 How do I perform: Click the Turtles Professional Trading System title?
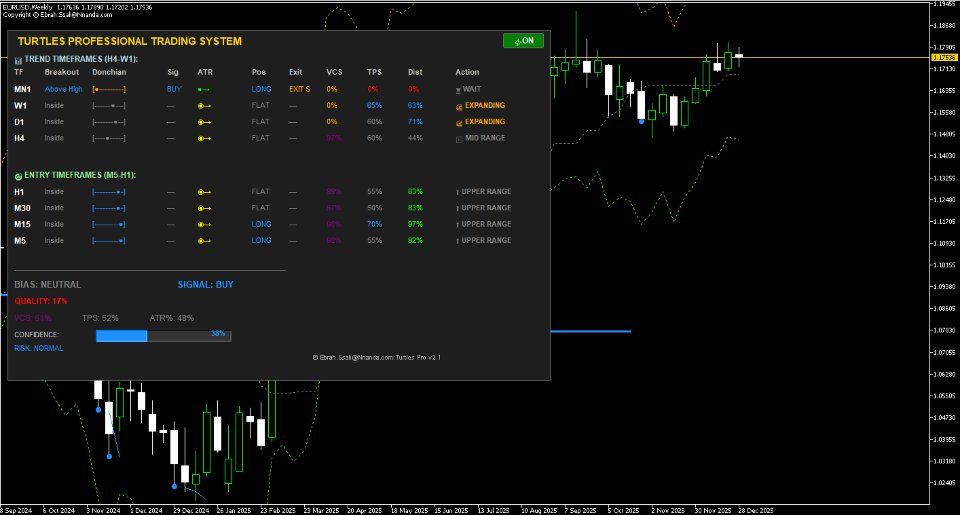coord(130,41)
